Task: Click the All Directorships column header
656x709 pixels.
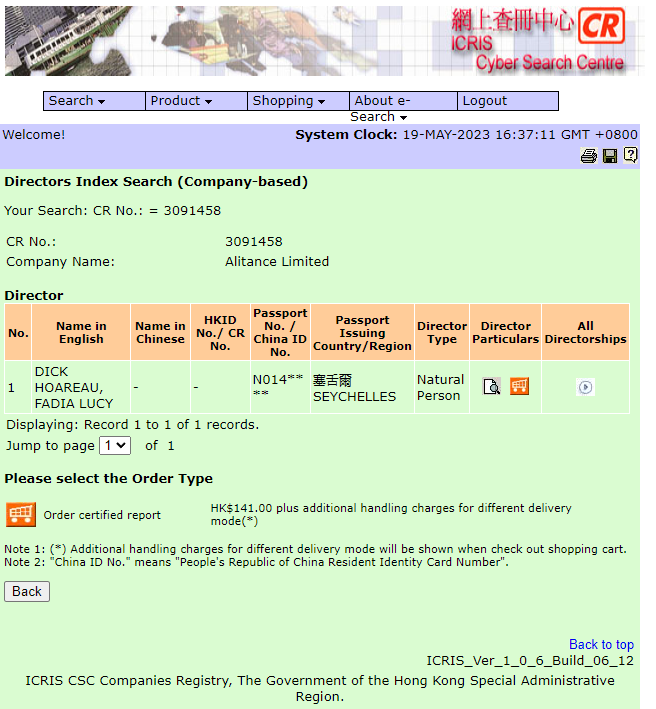Action: (585, 332)
